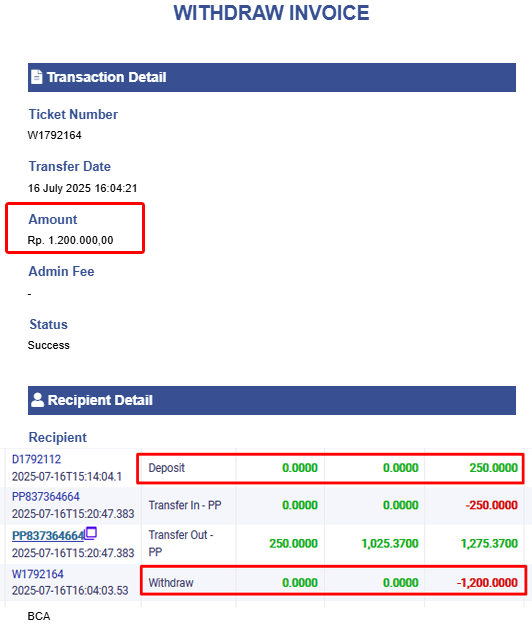Click the Withdraw type cell
The width and height of the screenshot is (532, 628).
pyautogui.click(x=171, y=582)
